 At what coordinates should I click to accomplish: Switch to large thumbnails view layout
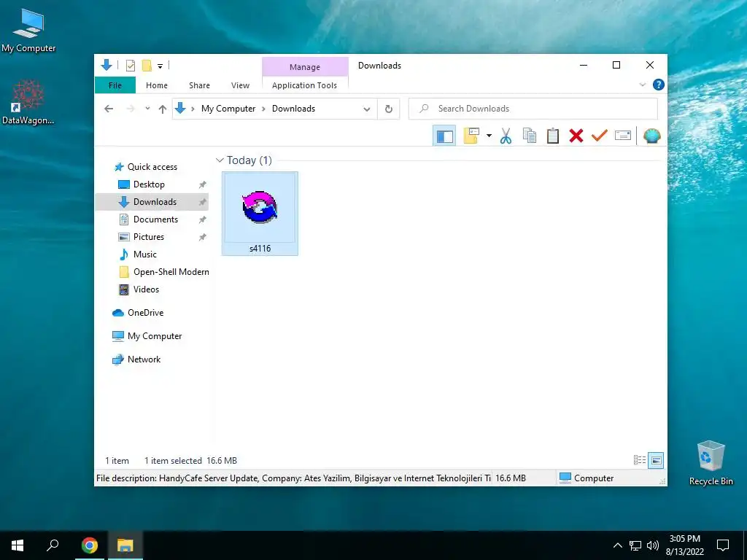[x=656, y=460]
